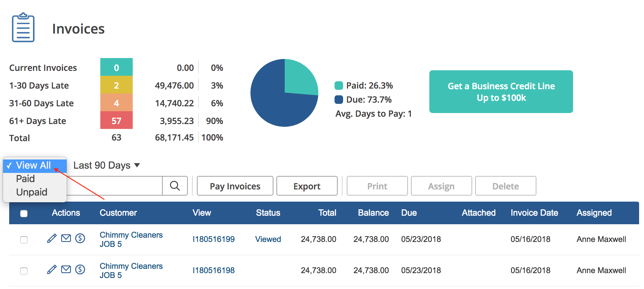Open the Get a Business Credit Line offer

[501, 92]
